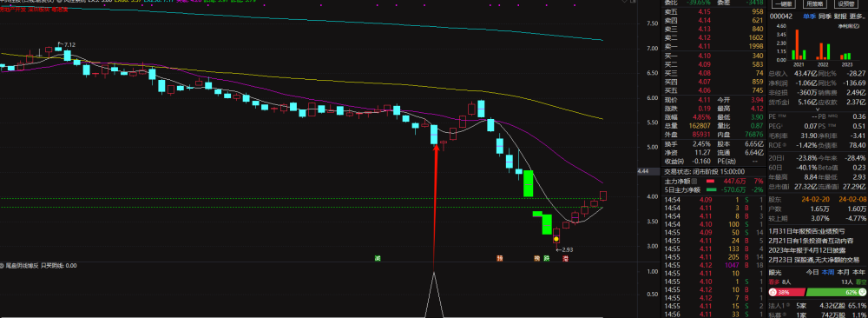Click the purple 1047 trade in tick list

[x=731, y=266]
